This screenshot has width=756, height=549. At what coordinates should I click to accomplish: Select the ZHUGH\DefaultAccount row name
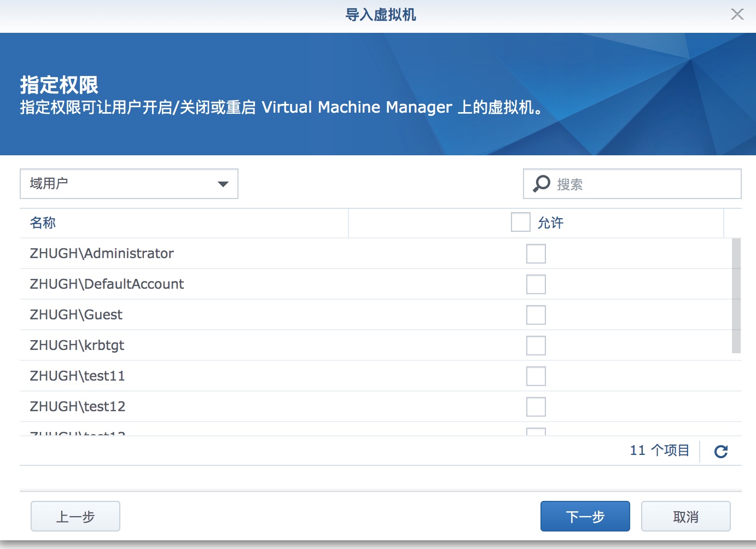[107, 284]
